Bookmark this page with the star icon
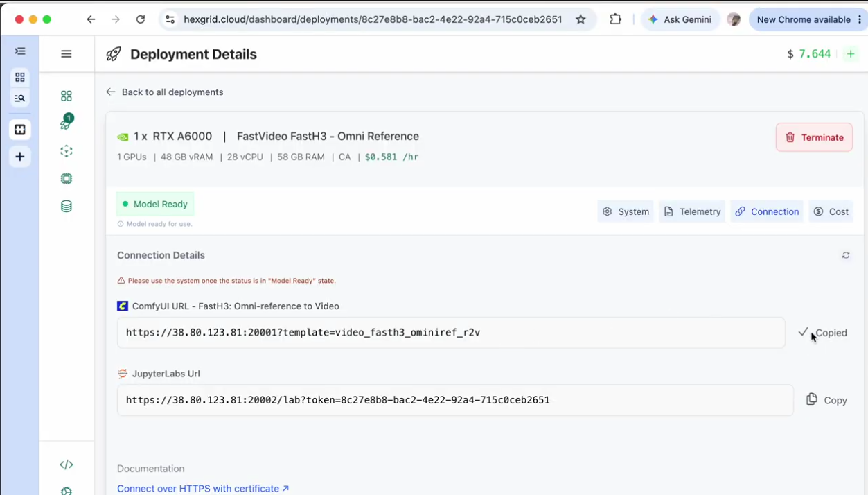The height and width of the screenshot is (495, 868). [x=581, y=19]
